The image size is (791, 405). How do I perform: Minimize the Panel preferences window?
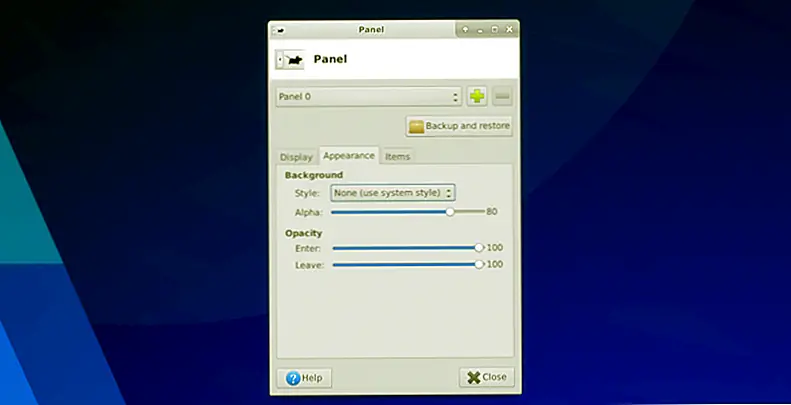(x=480, y=29)
